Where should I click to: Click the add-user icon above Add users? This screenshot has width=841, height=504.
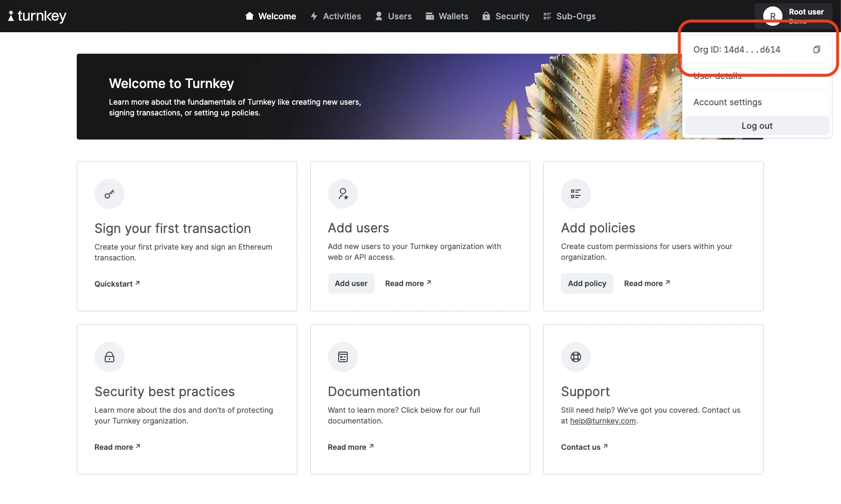coord(342,194)
